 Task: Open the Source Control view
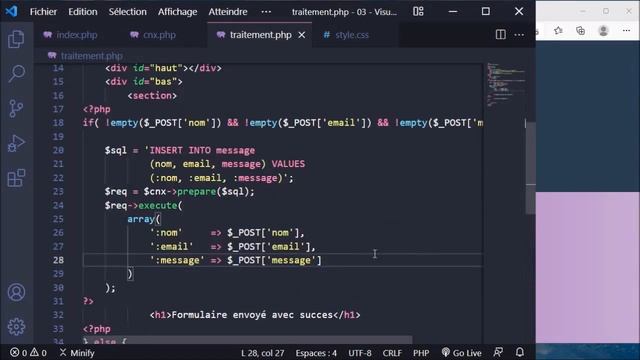pyautogui.click(x=16, y=109)
